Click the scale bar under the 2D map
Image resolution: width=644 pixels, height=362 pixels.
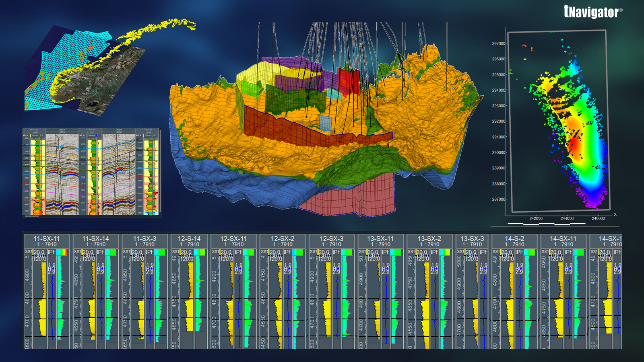point(546,223)
